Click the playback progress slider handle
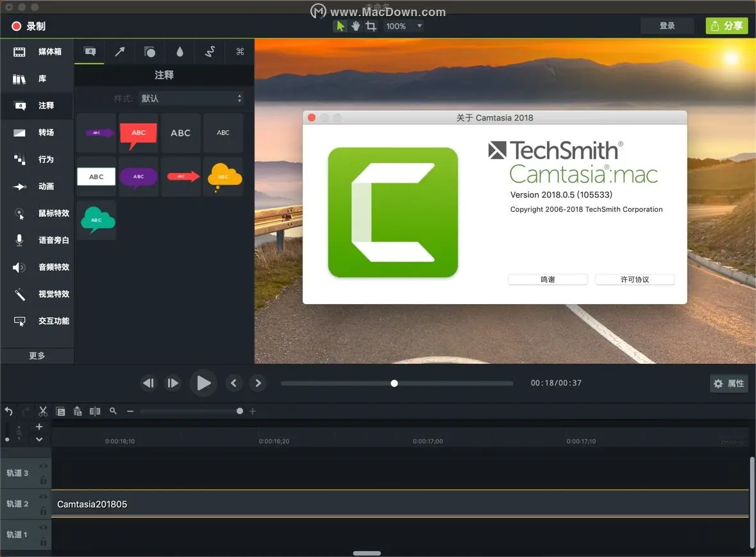The image size is (756, 557). [x=394, y=383]
